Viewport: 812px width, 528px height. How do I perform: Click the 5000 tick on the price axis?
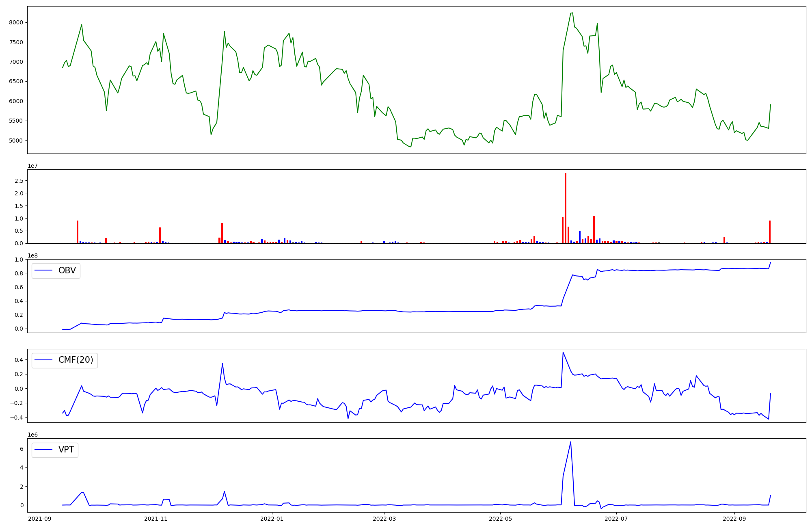coord(16,141)
